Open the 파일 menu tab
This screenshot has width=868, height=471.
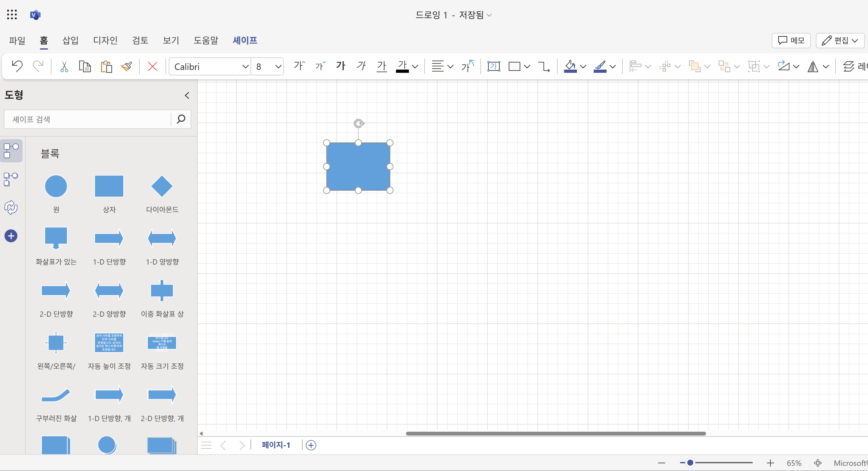point(17,41)
